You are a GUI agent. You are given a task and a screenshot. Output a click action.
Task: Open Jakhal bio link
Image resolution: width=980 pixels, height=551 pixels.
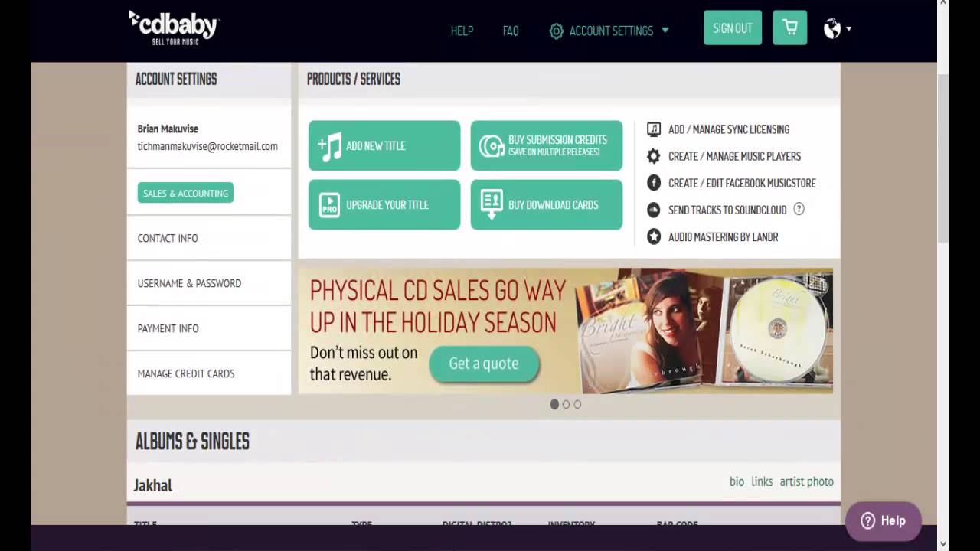coord(737,481)
